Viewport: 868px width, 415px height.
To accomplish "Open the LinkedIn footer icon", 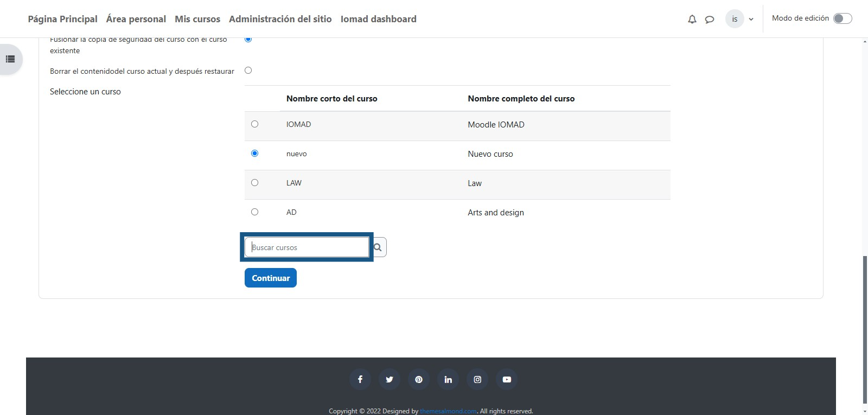I will pos(448,380).
